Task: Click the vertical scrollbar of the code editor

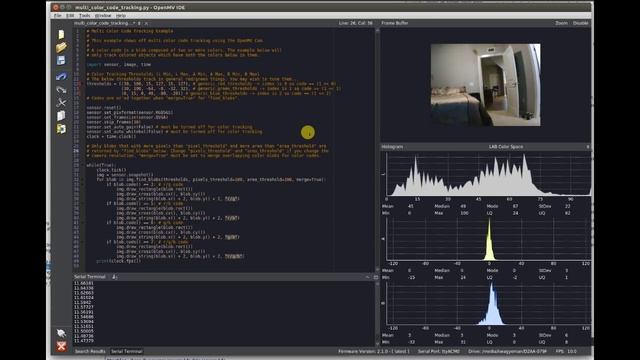Action: [x=377, y=149]
